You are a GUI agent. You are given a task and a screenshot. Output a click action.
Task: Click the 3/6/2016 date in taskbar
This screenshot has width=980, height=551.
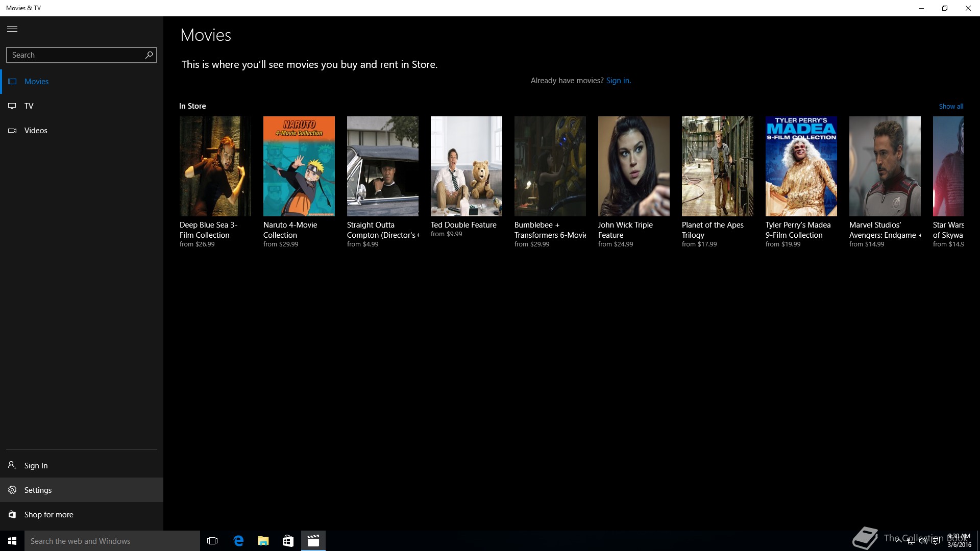[959, 545]
